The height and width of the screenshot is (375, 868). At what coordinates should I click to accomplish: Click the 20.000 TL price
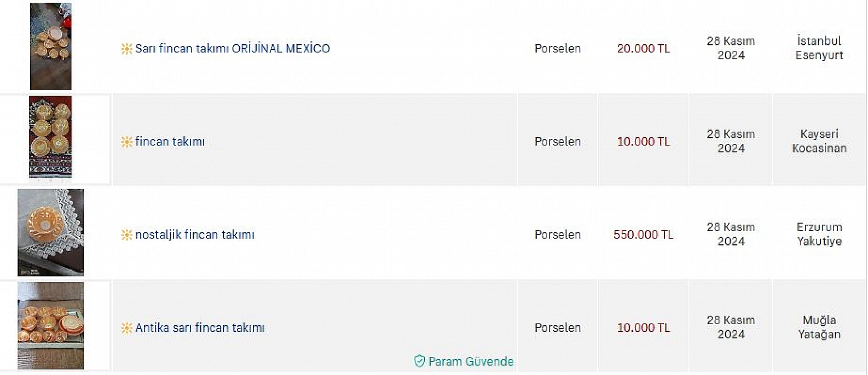click(x=643, y=48)
